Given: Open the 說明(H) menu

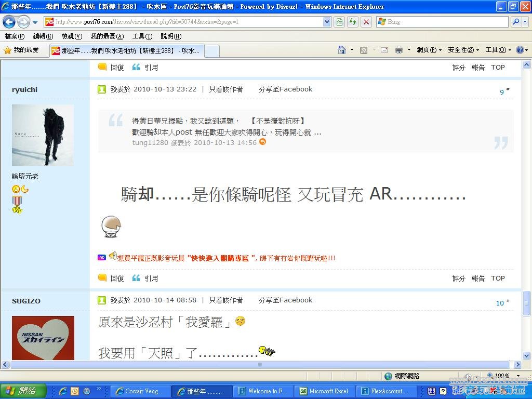Looking at the screenshot, I should (x=171, y=36).
